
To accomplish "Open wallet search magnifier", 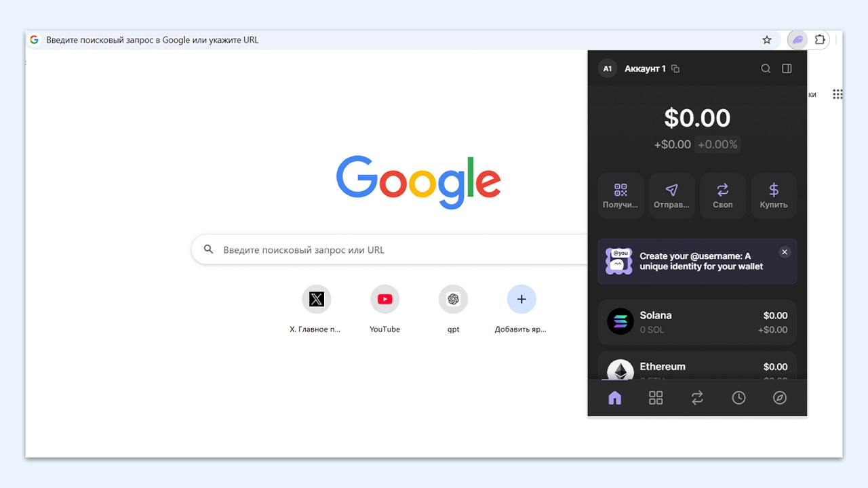I will coord(766,68).
